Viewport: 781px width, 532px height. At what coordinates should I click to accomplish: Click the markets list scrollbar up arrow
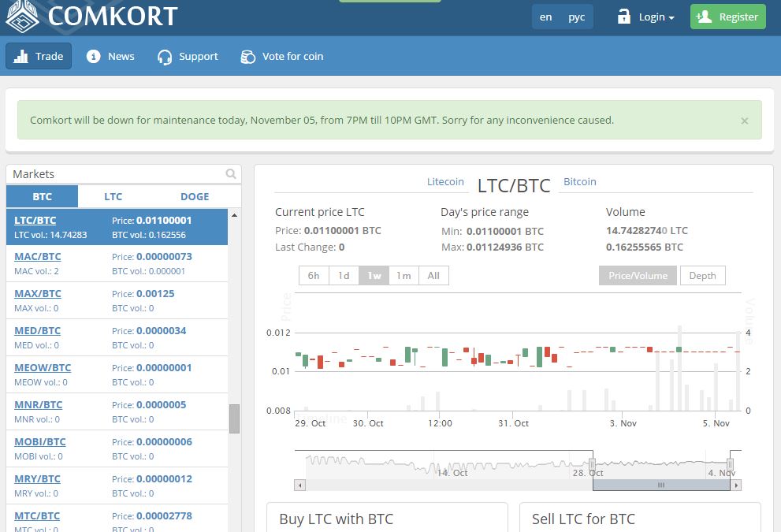[234, 215]
